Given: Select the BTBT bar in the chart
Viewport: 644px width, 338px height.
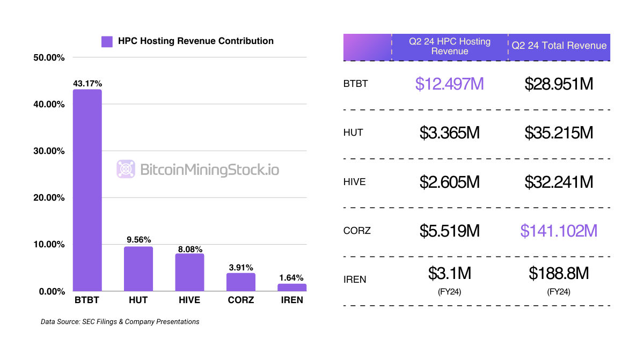Looking at the screenshot, I should tap(87, 190).
